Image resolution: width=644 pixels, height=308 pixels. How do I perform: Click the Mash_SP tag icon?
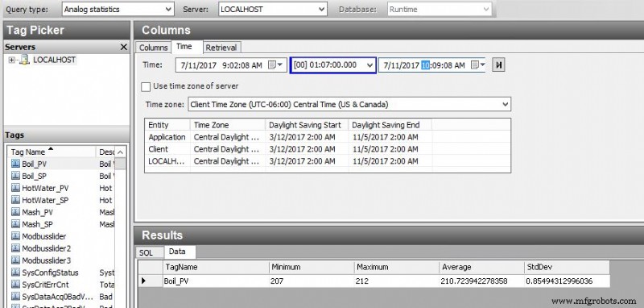pos(15,224)
